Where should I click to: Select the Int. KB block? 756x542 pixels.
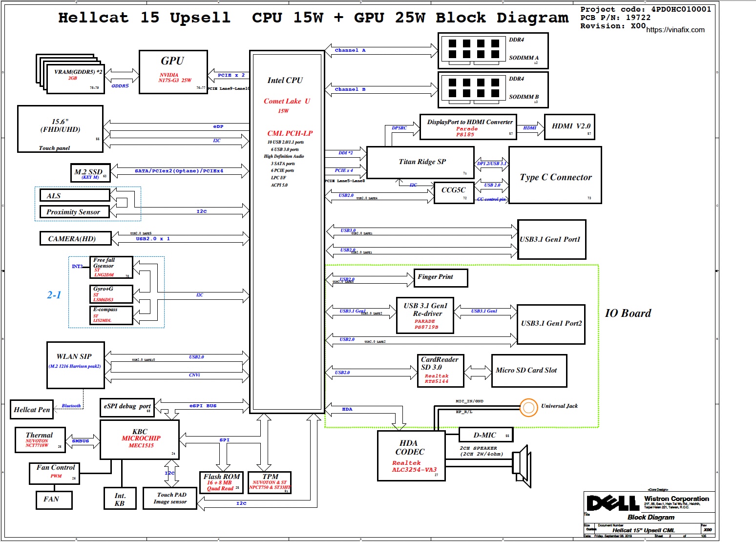[x=120, y=499]
